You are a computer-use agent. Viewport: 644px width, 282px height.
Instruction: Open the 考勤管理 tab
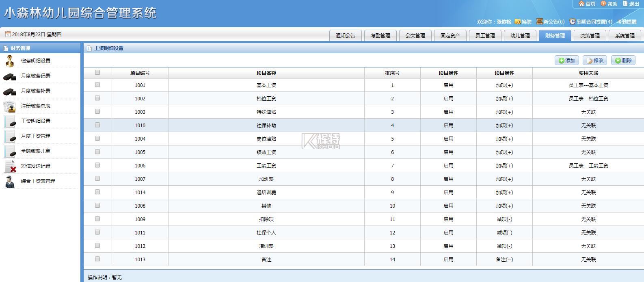380,36
